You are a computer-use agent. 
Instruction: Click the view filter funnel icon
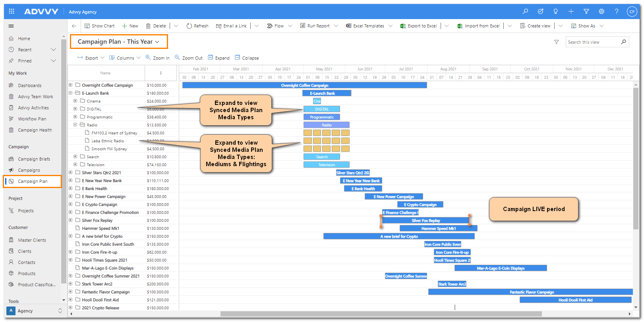[556, 42]
